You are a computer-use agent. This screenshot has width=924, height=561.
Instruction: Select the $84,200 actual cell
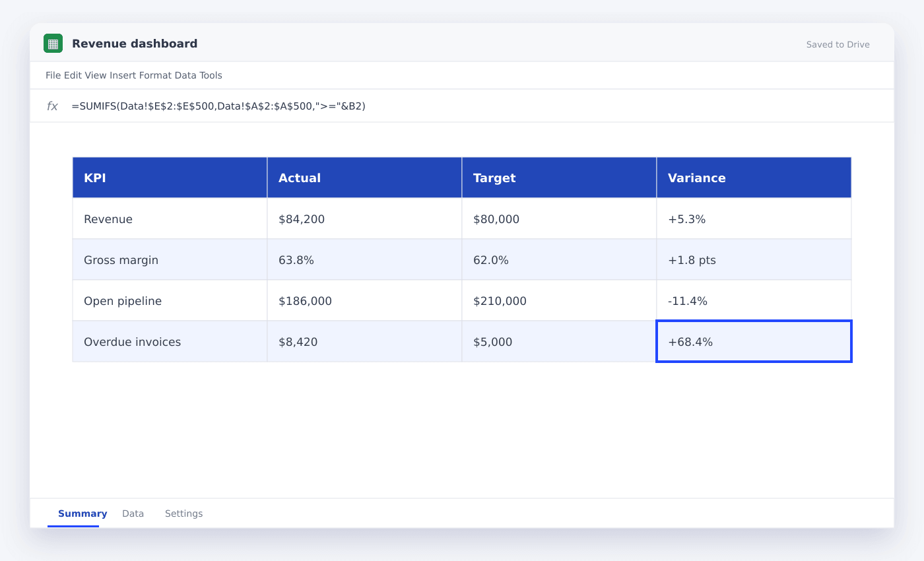(364, 218)
